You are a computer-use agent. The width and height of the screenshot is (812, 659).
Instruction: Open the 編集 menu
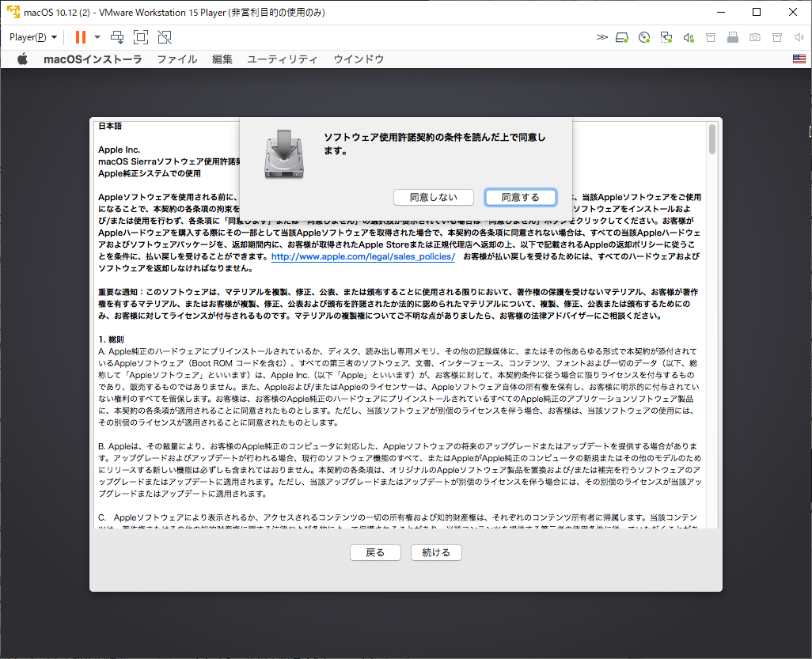tap(222, 59)
